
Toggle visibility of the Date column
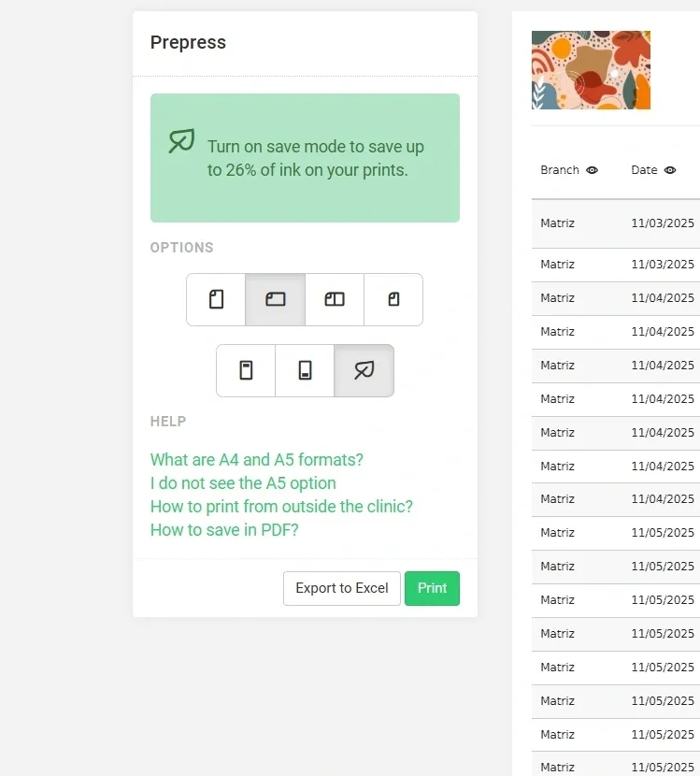click(x=670, y=170)
